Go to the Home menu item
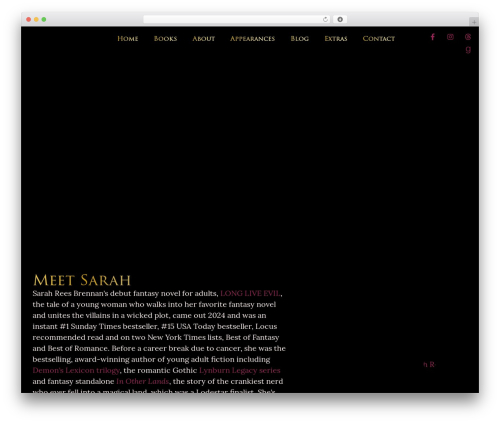Screen dimensions: 500x423 pyautogui.click(x=128, y=39)
